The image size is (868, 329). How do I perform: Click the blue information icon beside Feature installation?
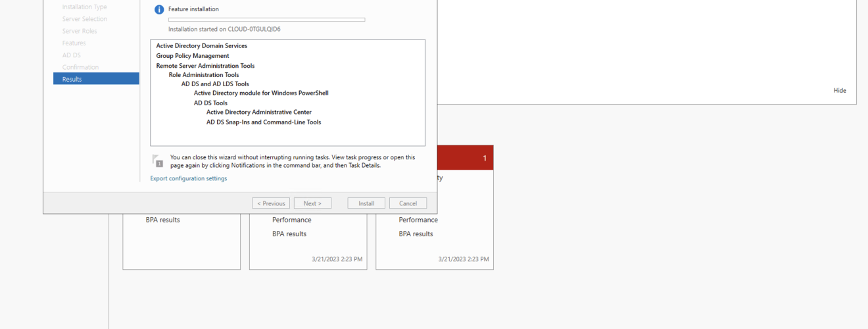pyautogui.click(x=158, y=10)
